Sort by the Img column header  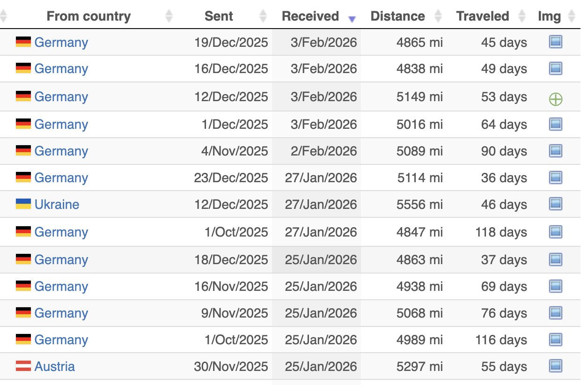(549, 16)
